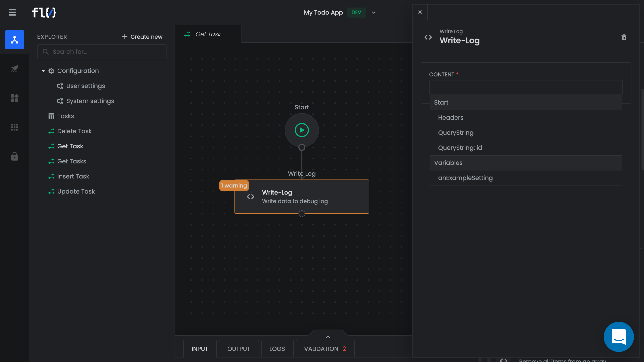Click Create new in the Explorer
Image resolution: width=644 pixels, height=362 pixels.
click(x=142, y=37)
